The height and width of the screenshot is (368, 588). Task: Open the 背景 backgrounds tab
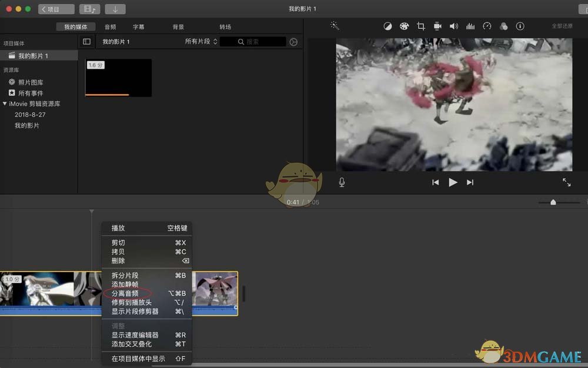tap(178, 26)
